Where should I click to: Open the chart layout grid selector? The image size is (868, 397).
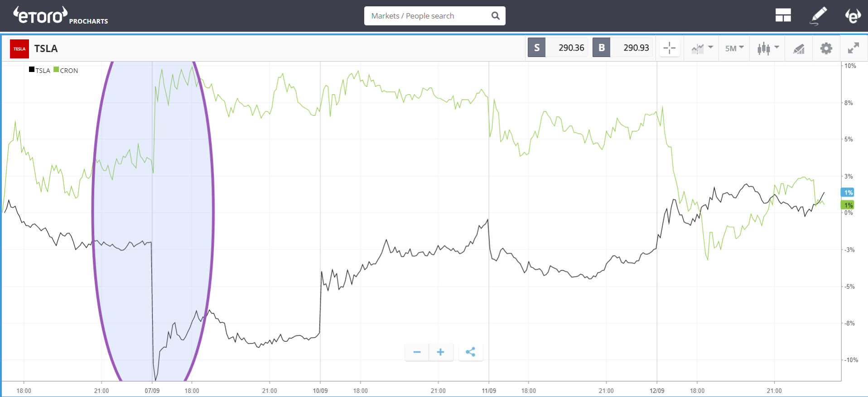[x=783, y=16]
